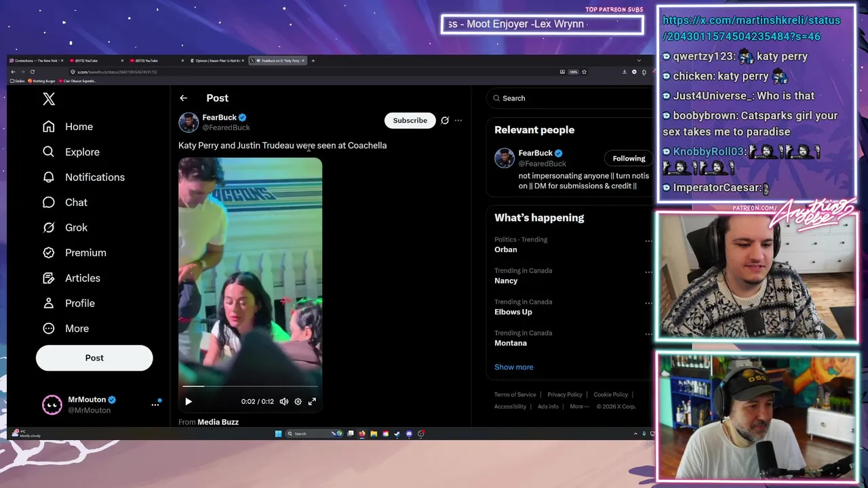The image size is (868, 488).
Task: Open the Media Buzz source link
Action: coord(218,422)
